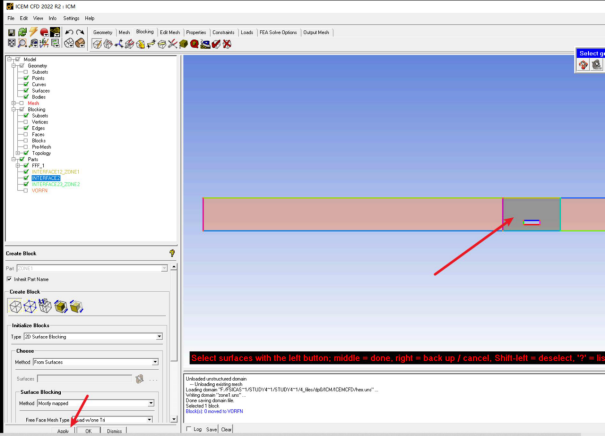This screenshot has width=605, height=437.
Task: Select the solid shaded display icon
Action: point(80,43)
